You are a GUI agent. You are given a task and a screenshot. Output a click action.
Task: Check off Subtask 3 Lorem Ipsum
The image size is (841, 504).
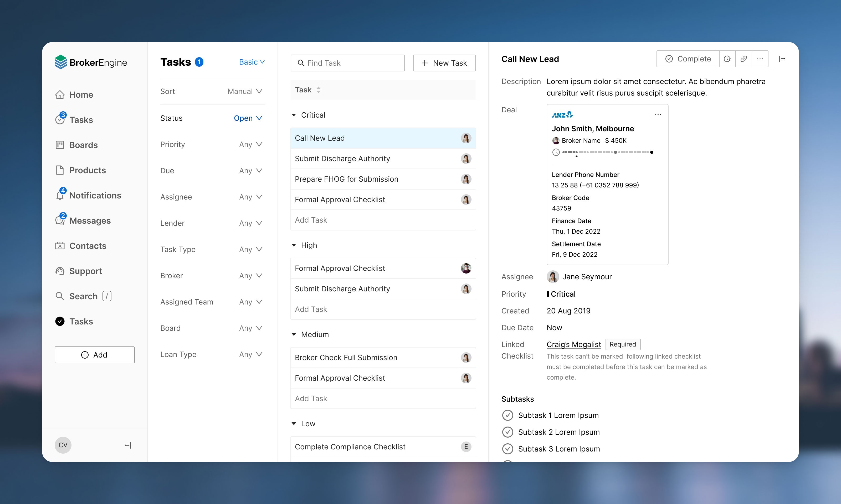click(x=507, y=449)
